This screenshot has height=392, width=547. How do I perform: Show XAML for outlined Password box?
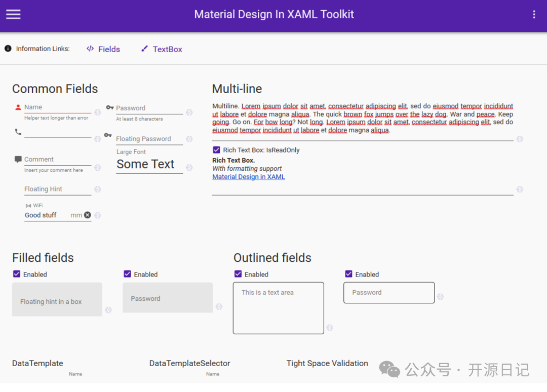pyautogui.click(x=441, y=296)
